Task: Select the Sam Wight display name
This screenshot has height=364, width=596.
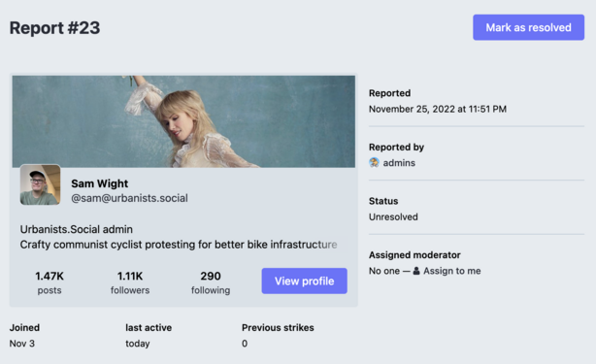Action: point(100,183)
